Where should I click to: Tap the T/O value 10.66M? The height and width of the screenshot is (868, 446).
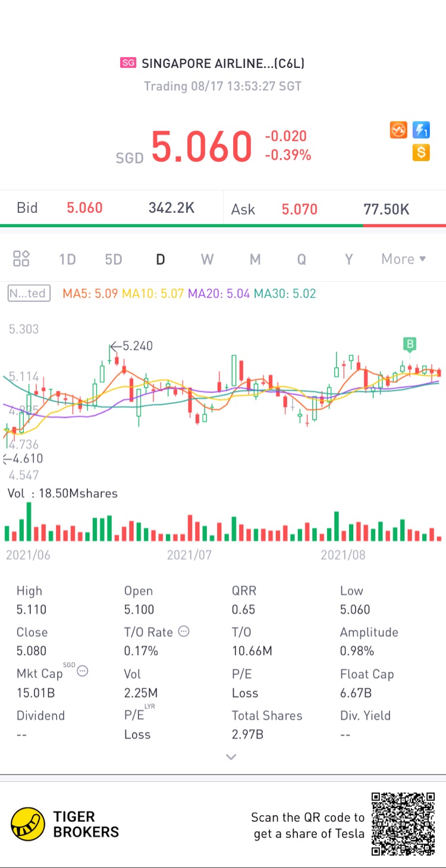(252, 651)
